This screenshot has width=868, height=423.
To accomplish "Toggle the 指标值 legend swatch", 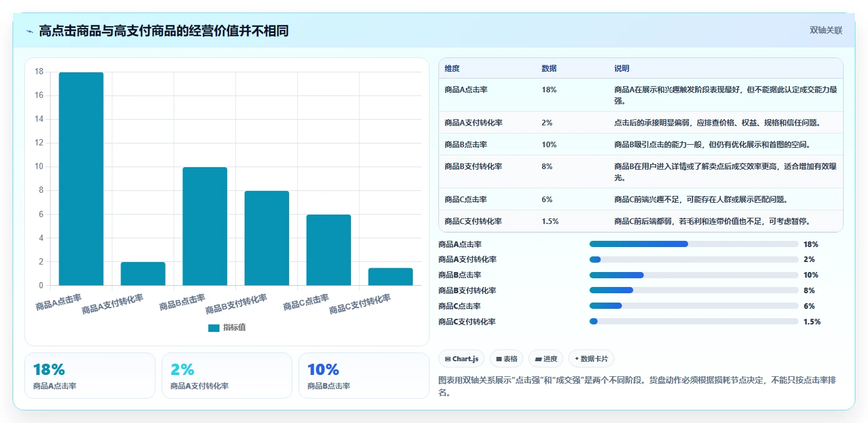I will click(214, 328).
